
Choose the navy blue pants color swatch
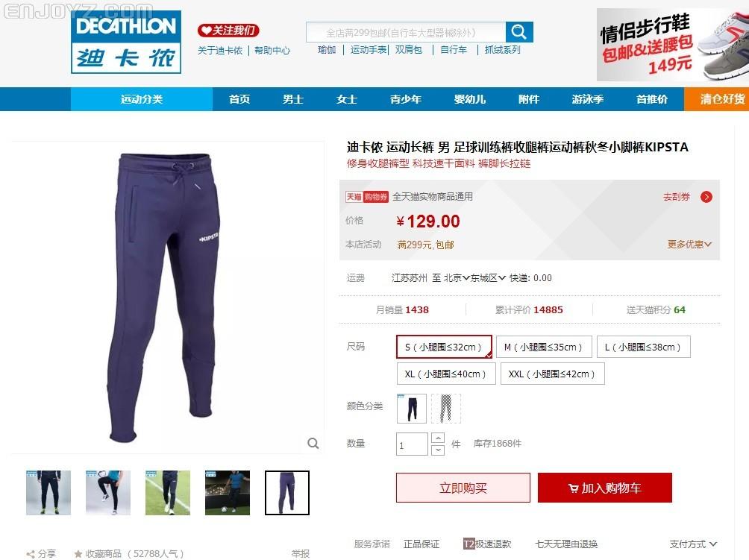[x=412, y=408]
